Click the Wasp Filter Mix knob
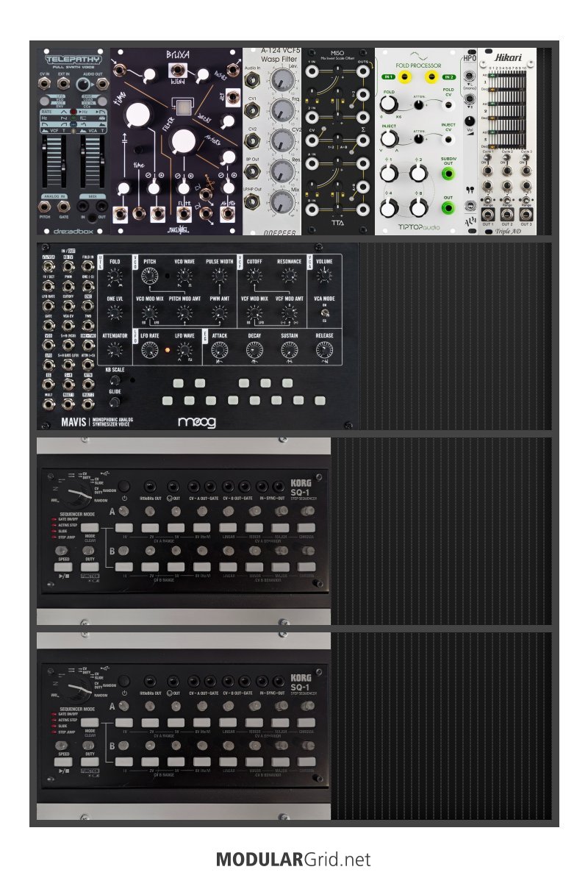The height and width of the screenshot is (875, 588). [282, 201]
